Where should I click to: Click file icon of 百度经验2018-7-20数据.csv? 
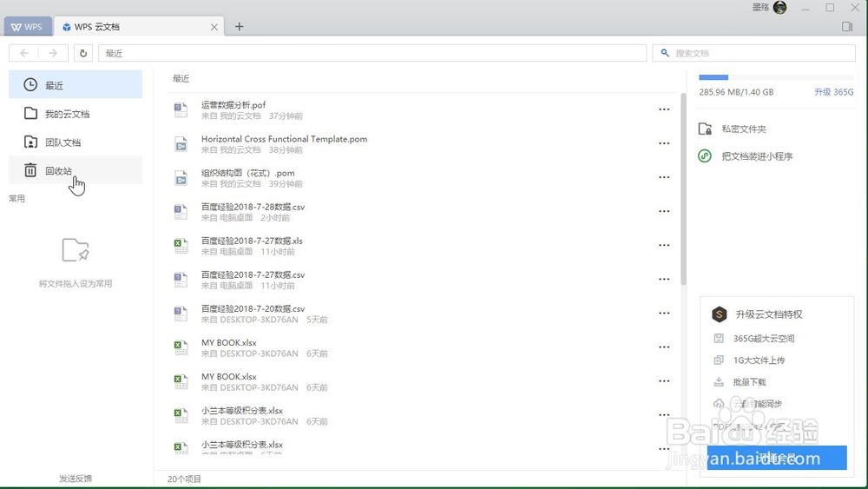[x=181, y=314]
